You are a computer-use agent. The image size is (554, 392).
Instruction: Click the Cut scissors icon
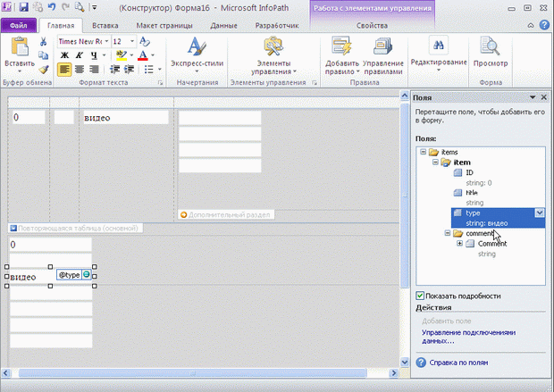[x=44, y=42]
